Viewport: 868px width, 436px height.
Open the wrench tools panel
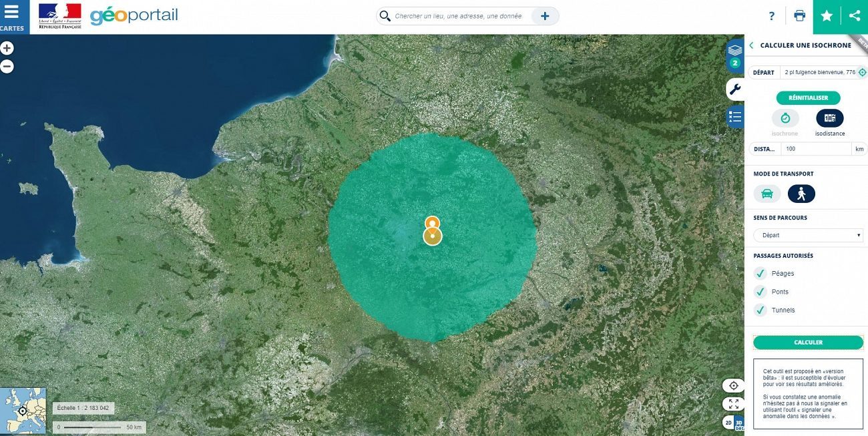(735, 89)
